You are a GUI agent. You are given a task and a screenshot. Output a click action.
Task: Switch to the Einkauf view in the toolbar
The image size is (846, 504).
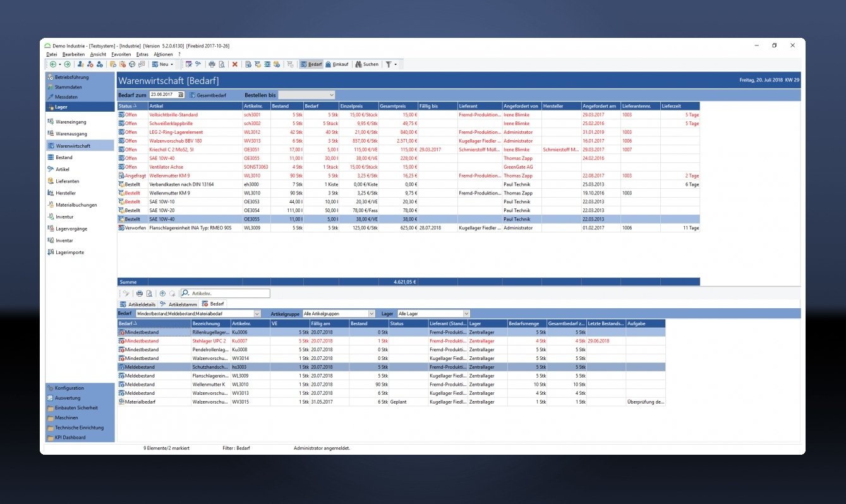(x=337, y=64)
